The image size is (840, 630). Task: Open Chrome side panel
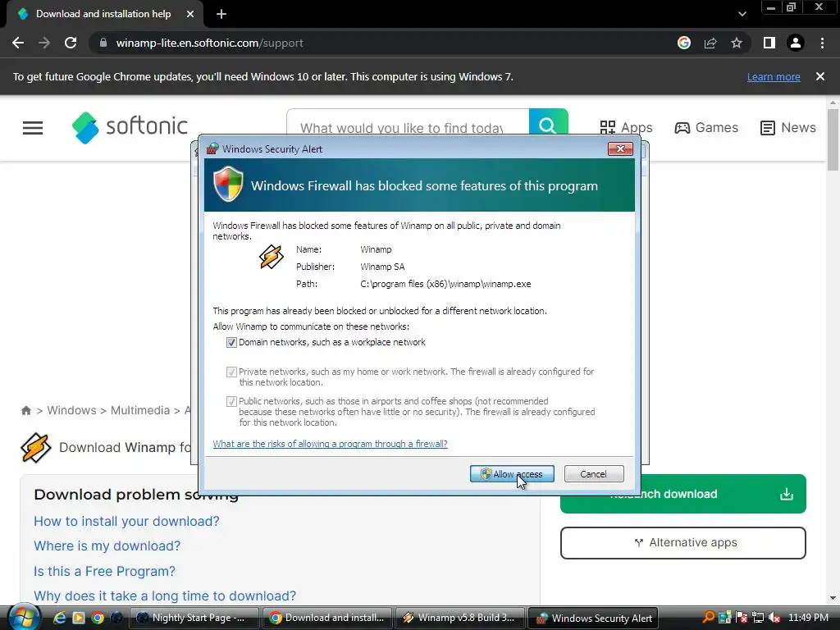coord(769,43)
